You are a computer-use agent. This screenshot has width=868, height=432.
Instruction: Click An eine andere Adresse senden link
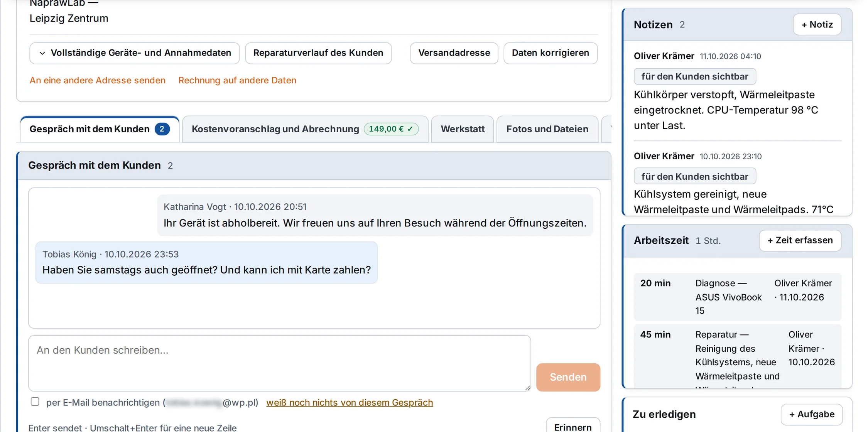(97, 80)
